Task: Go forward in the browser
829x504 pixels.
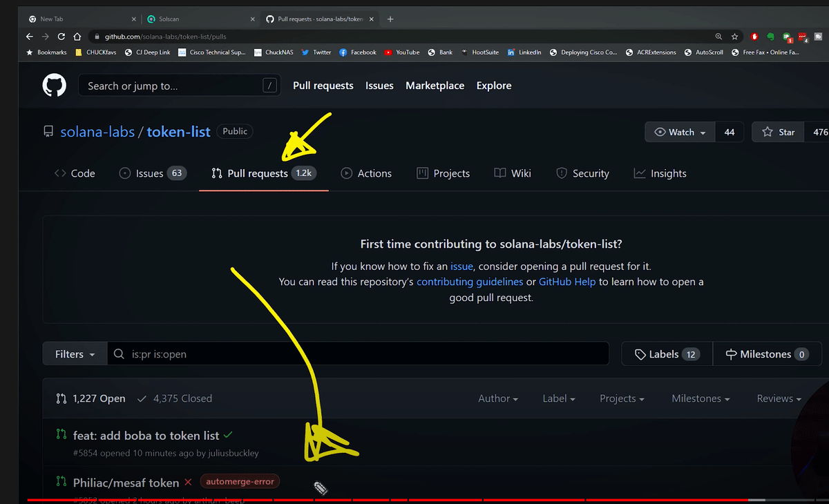Action: tap(46, 37)
